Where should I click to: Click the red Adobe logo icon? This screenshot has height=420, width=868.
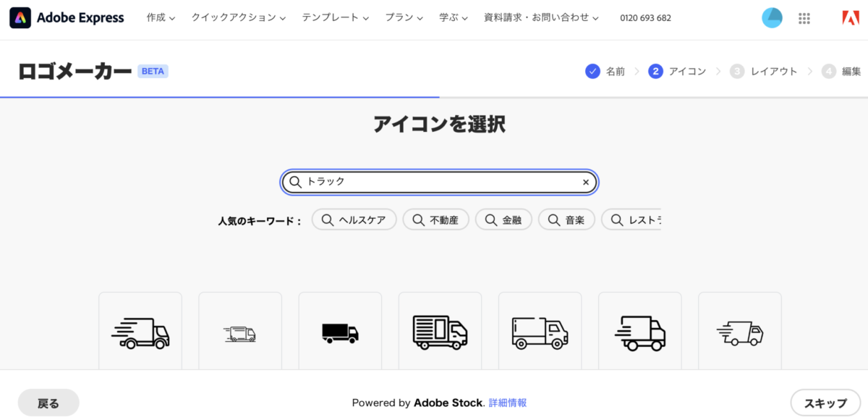[x=850, y=18]
